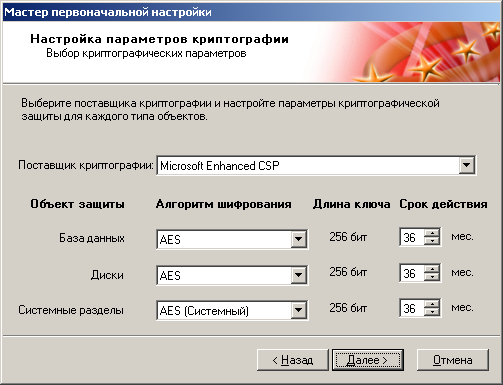Click 256 бит value in Диски row
503x385 pixels.
(348, 272)
